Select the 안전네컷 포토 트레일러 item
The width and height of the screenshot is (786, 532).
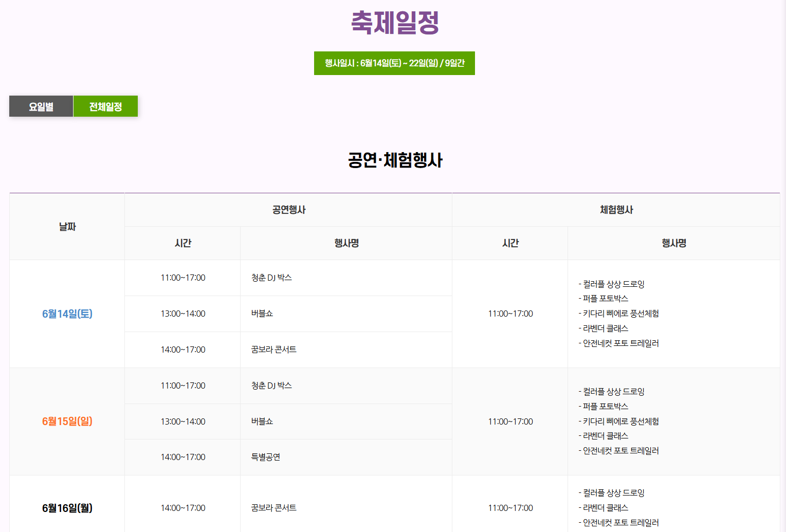[x=619, y=343]
